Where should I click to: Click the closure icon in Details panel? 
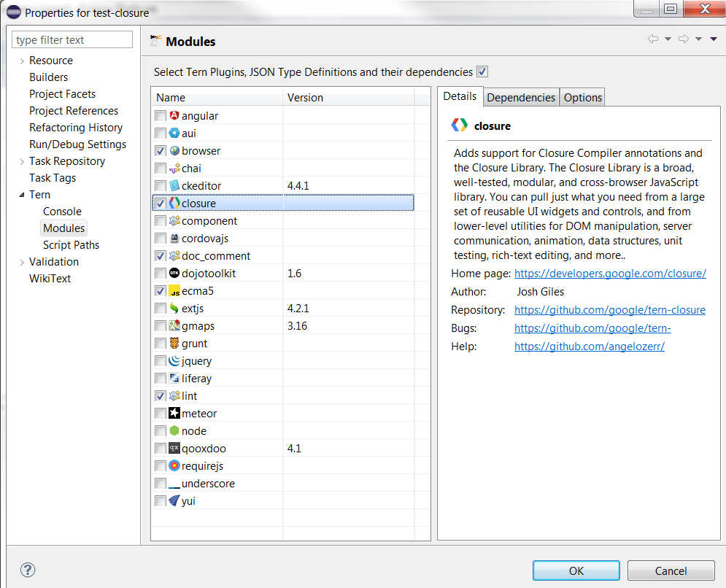[458, 125]
